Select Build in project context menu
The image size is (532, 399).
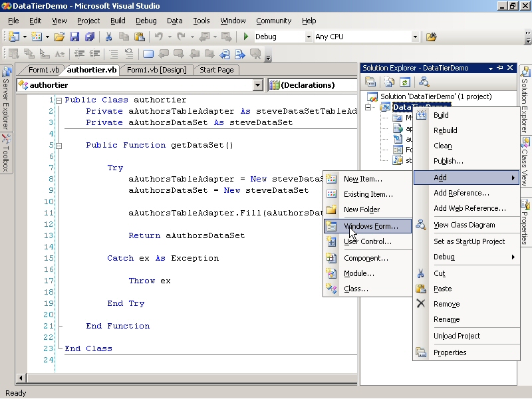pyautogui.click(x=467, y=115)
